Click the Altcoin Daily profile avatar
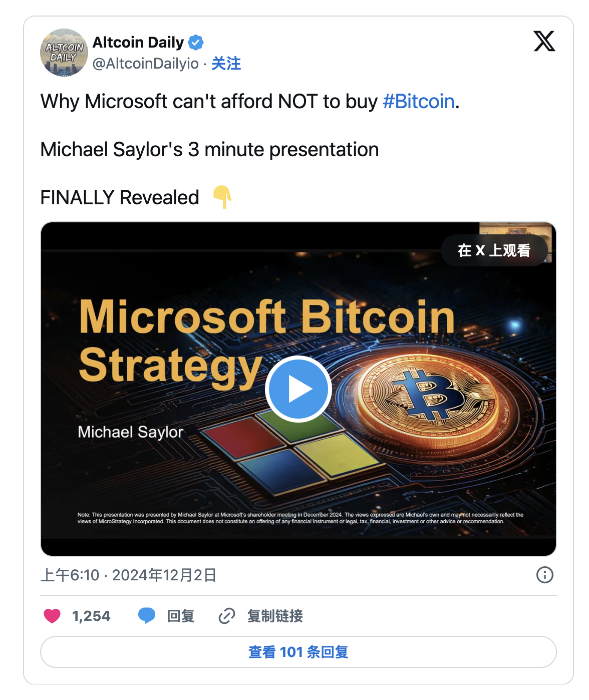589x700 pixels. [x=64, y=53]
